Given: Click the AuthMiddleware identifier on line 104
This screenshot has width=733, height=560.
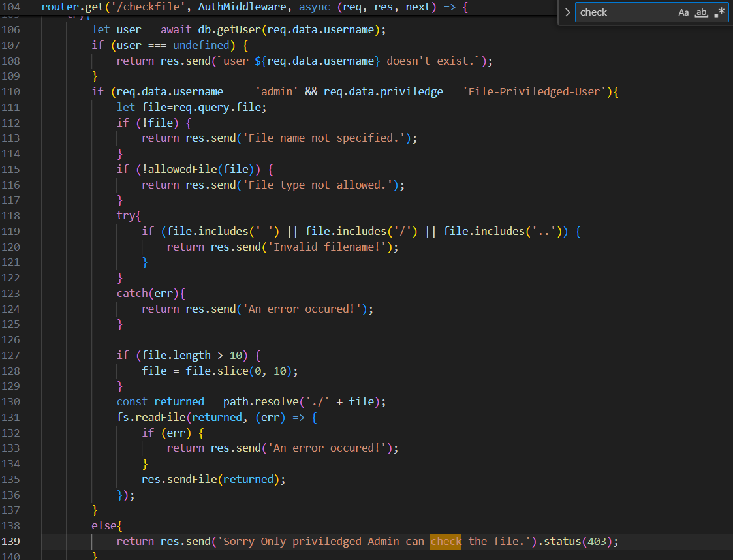Looking at the screenshot, I should pyautogui.click(x=211, y=8).
